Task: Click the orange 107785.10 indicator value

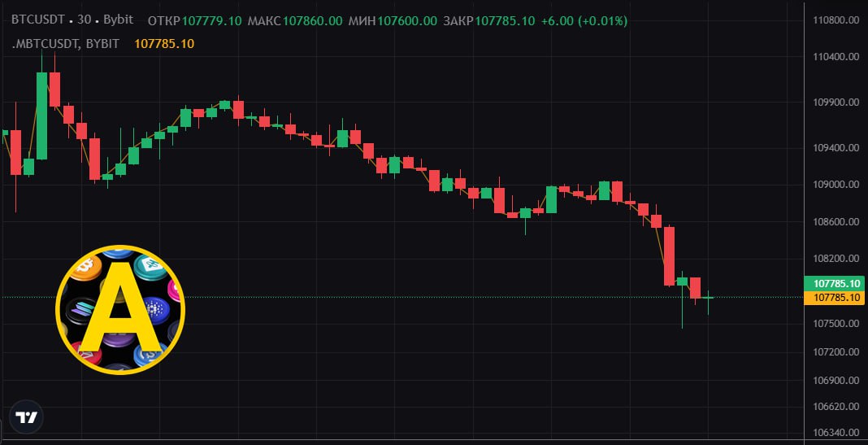Action: (164, 44)
